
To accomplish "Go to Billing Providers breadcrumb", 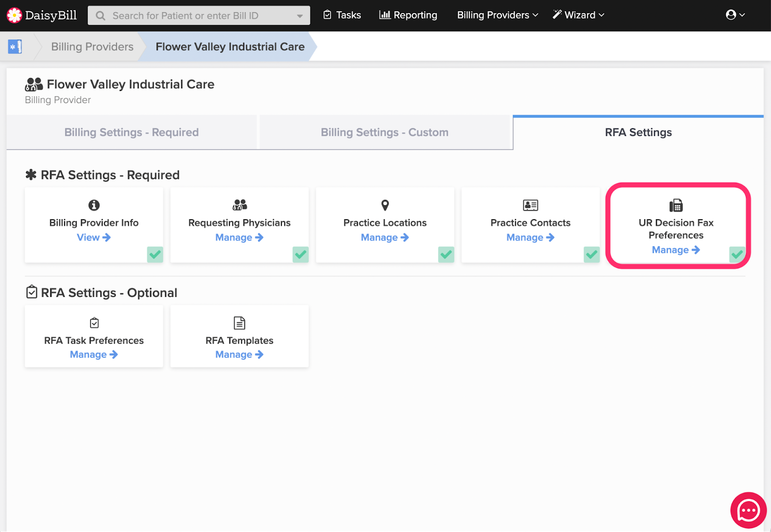I will point(92,47).
